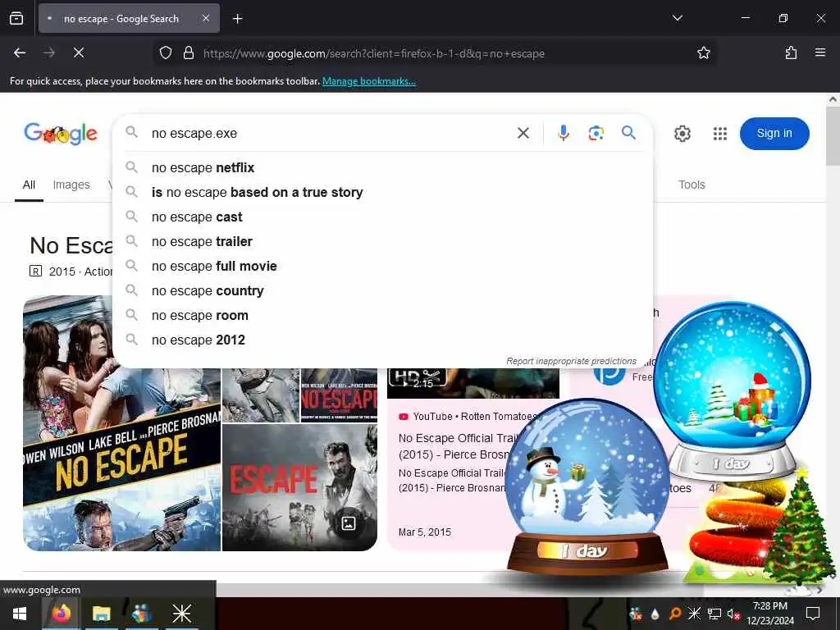Select suggestion 'no escape room'
The height and width of the screenshot is (630, 840).
point(382,316)
